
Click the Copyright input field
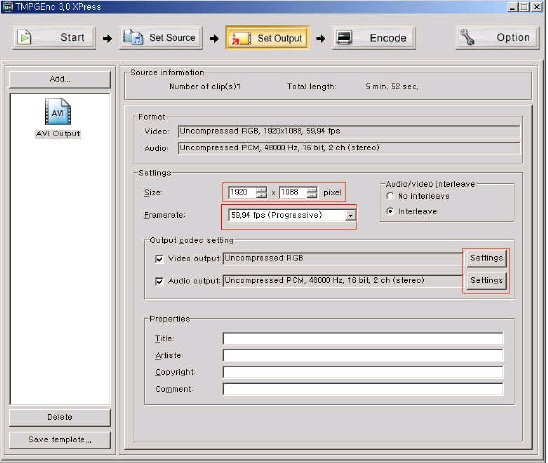pyautogui.click(x=363, y=372)
